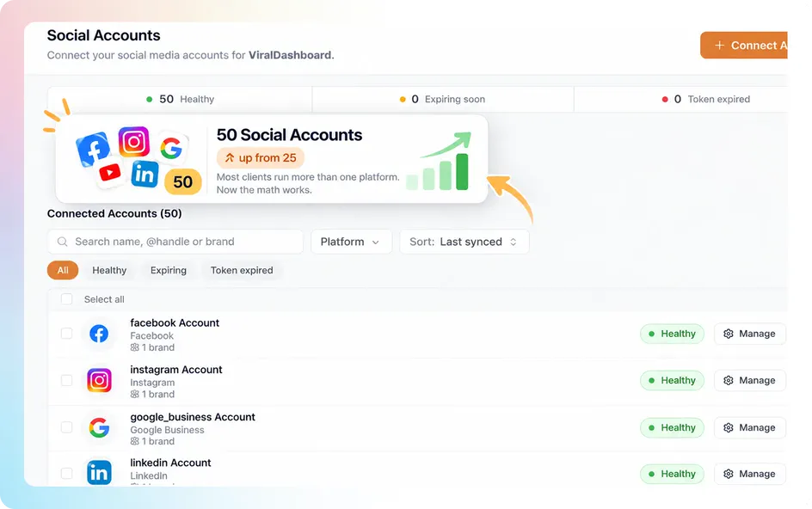
Task: Open the Platform filter dropdown
Action: click(x=351, y=242)
